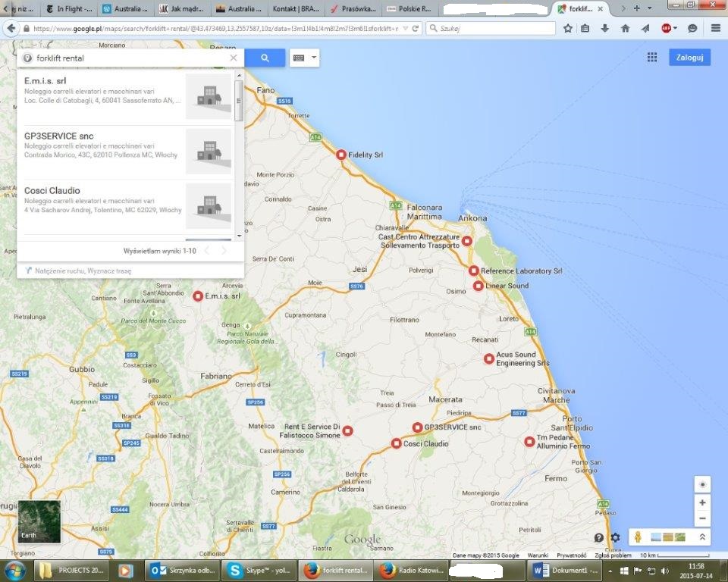Reload the page in Firefox
This screenshot has width=728, height=582.
[x=416, y=28]
